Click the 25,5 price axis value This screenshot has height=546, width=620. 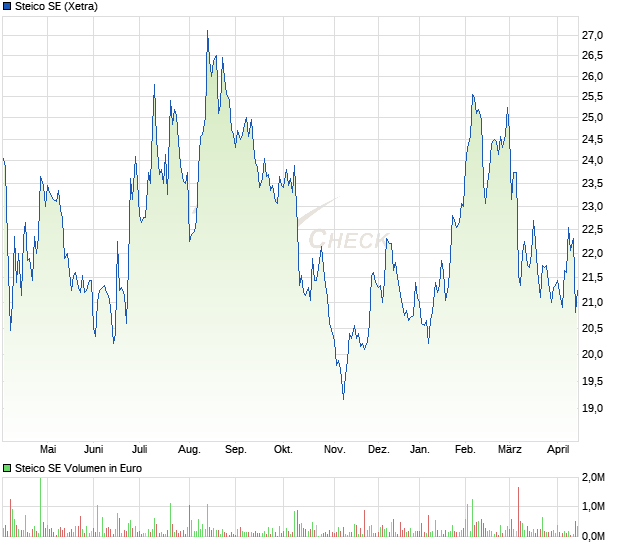point(592,96)
